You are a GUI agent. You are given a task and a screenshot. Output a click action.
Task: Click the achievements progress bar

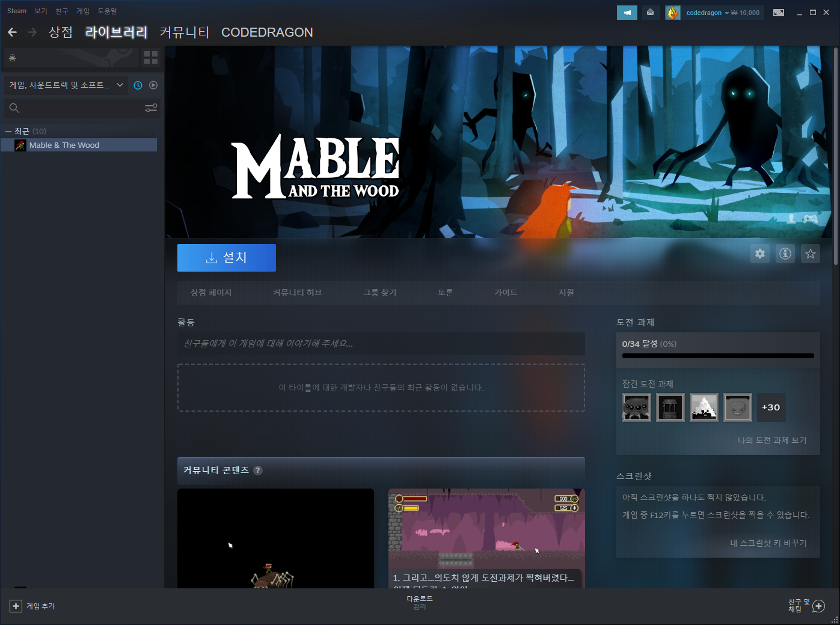pos(718,356)
